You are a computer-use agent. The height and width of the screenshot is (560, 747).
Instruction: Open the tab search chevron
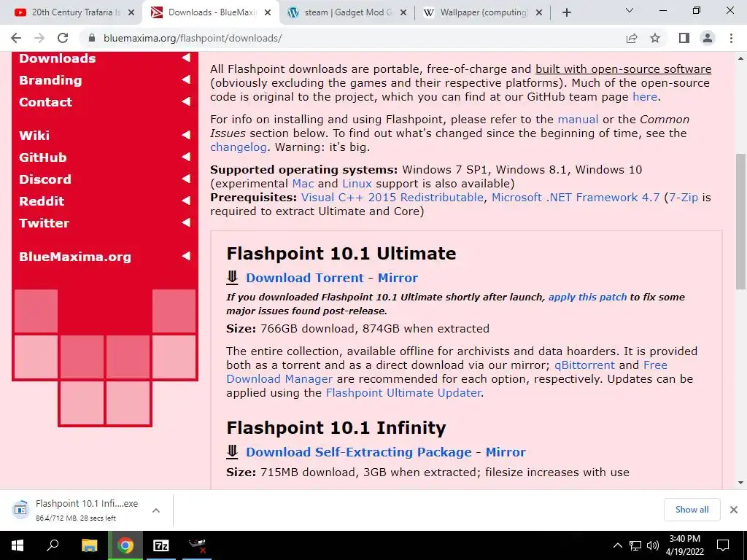[630, 10]
